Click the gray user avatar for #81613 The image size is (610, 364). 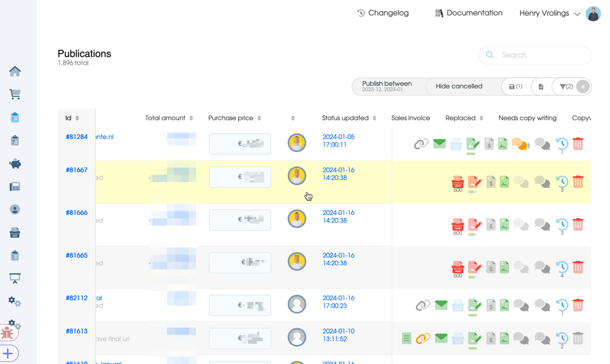(297, 337)
